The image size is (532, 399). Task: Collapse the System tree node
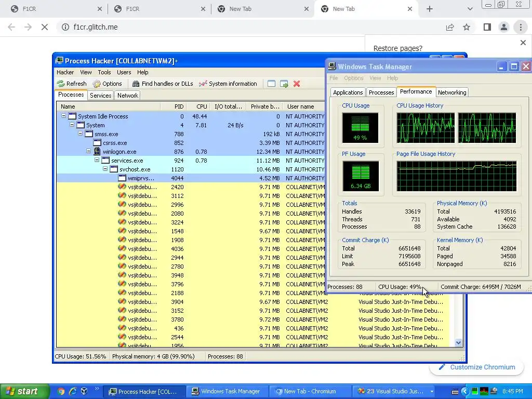tap(72, 125)
